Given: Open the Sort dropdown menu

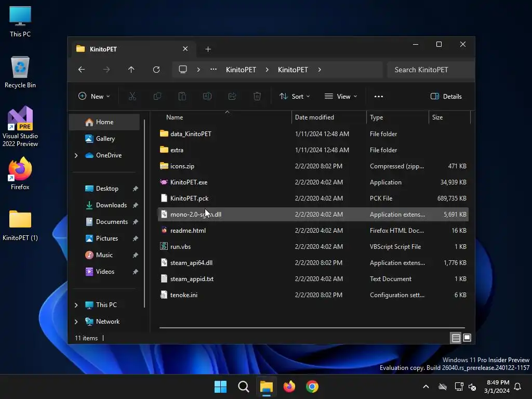Looking at the screenshot, I should 295,96.
